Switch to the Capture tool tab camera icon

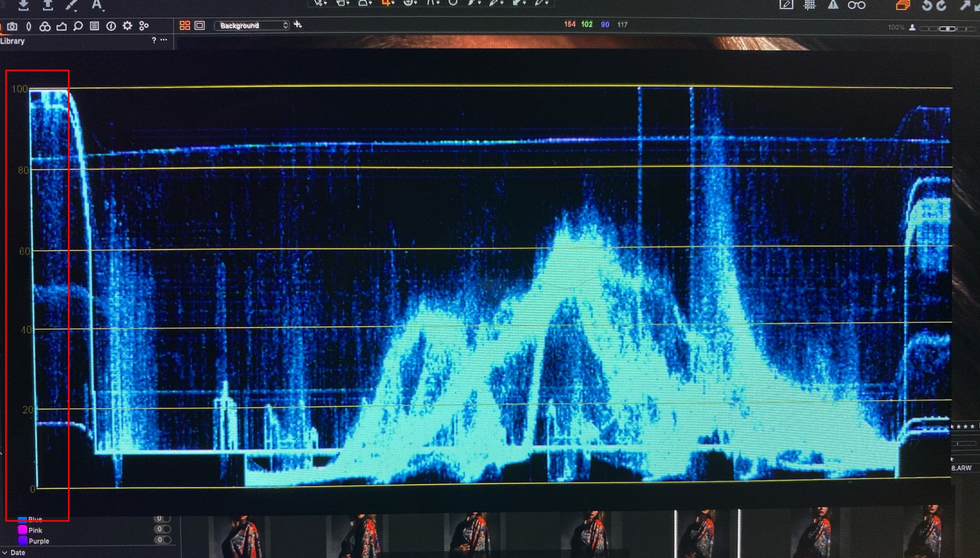pos(13,26)
